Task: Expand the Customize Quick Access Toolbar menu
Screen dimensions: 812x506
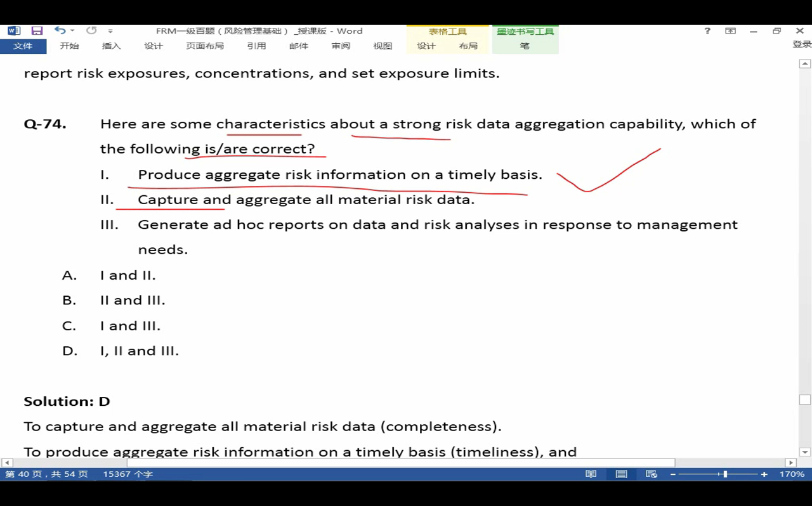Action: point(110,31)
